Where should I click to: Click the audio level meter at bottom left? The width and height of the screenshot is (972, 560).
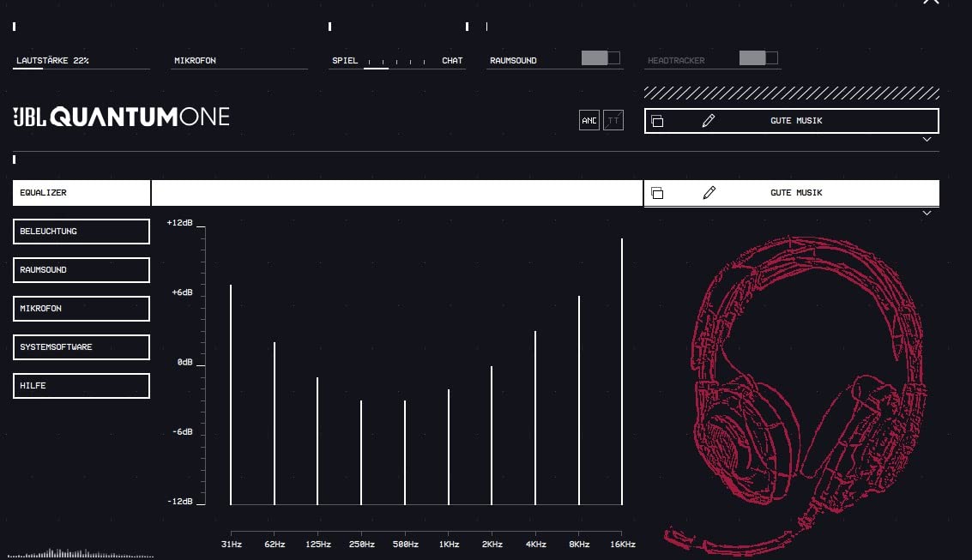pyautogui.click(x=81, y=553)
